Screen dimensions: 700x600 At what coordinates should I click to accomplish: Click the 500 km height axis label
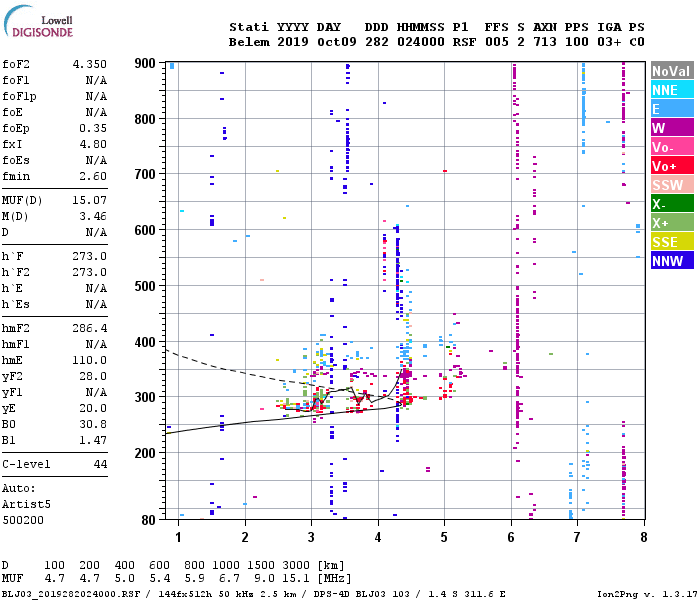click(x=145, y=286)
